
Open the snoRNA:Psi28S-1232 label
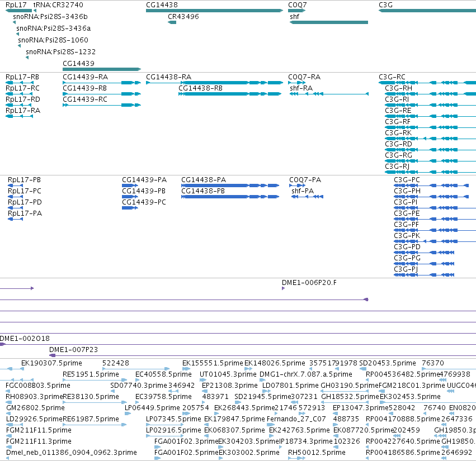(61, 52)
